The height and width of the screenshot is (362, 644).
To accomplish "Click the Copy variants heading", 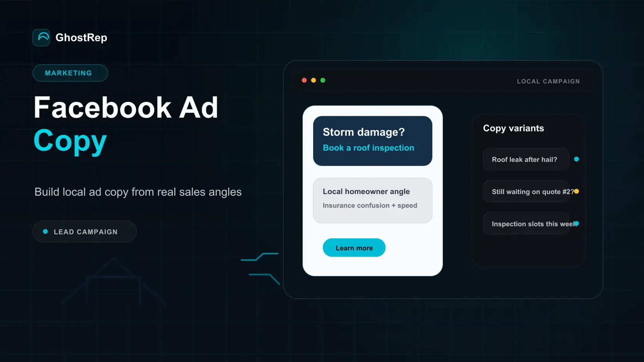I will click(x=513, y=128).
